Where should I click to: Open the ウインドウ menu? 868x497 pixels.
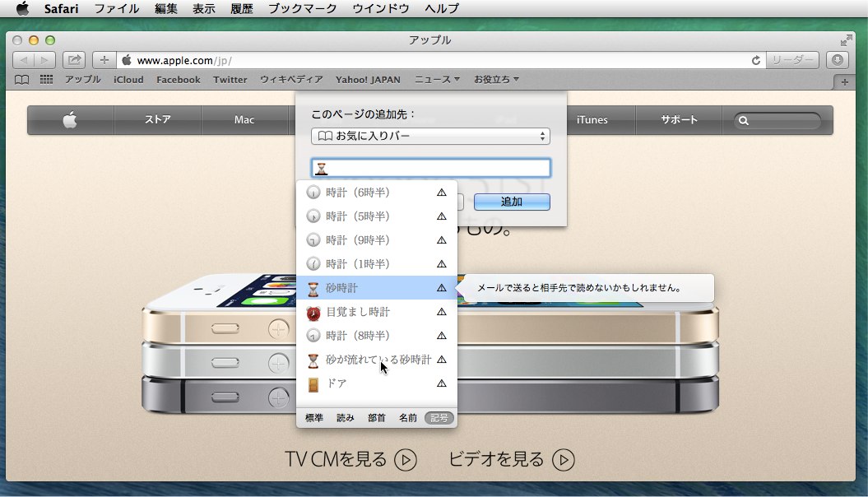point(381,8)
